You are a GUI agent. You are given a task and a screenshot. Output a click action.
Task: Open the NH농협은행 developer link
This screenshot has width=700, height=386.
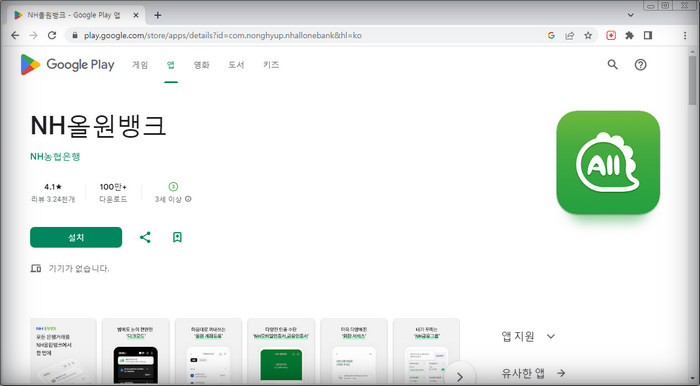click(55, 157)
